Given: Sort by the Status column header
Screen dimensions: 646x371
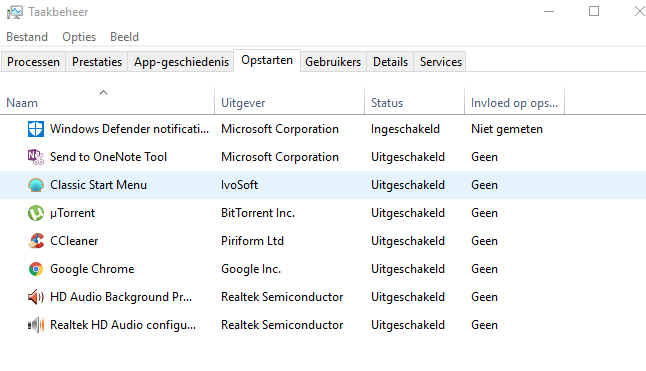Looking at the screenshot, I should pyautogui.click(x=414, y=103).
